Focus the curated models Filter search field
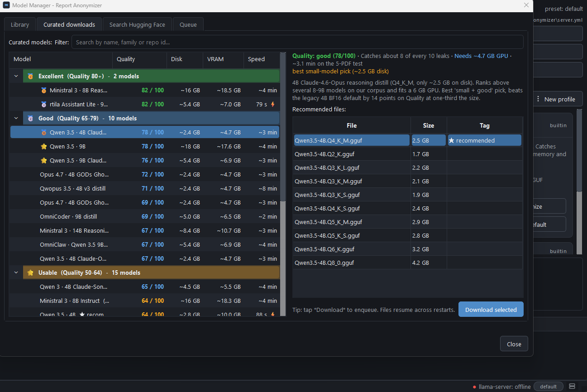This screenshot has width=587, height=392. click(297, 42)
